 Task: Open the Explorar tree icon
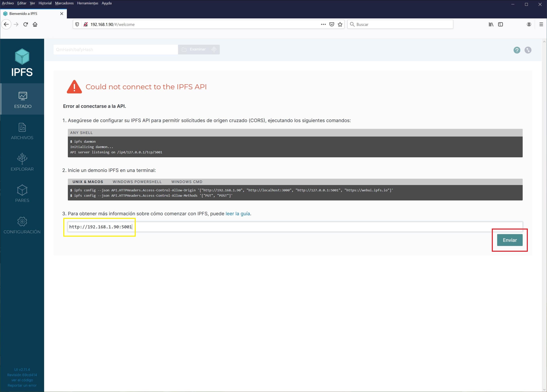coord(22,159)
